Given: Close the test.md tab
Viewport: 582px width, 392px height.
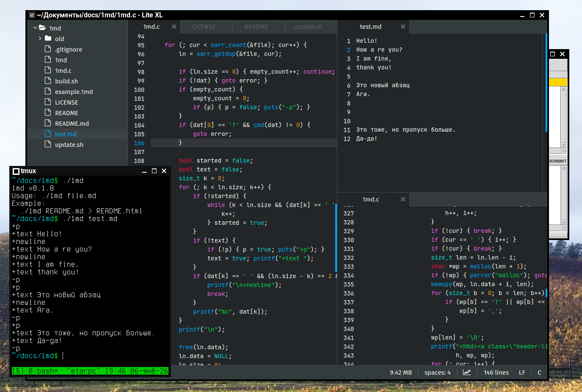Looking at the screenshot, I should pos(403,27).
